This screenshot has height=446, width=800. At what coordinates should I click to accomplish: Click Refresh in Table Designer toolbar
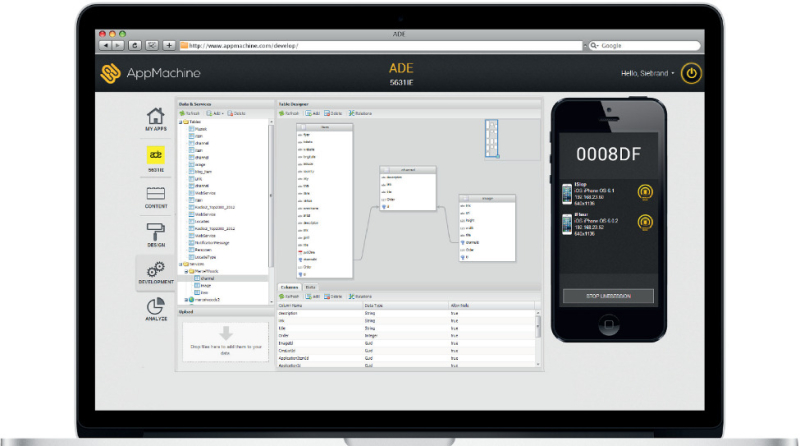(x=289, y=113)
